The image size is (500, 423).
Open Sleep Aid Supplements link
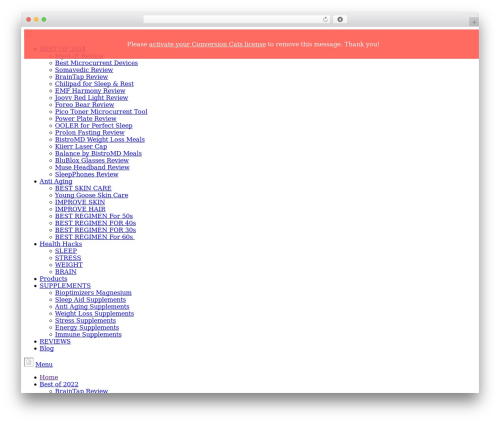tap(90, 300)
